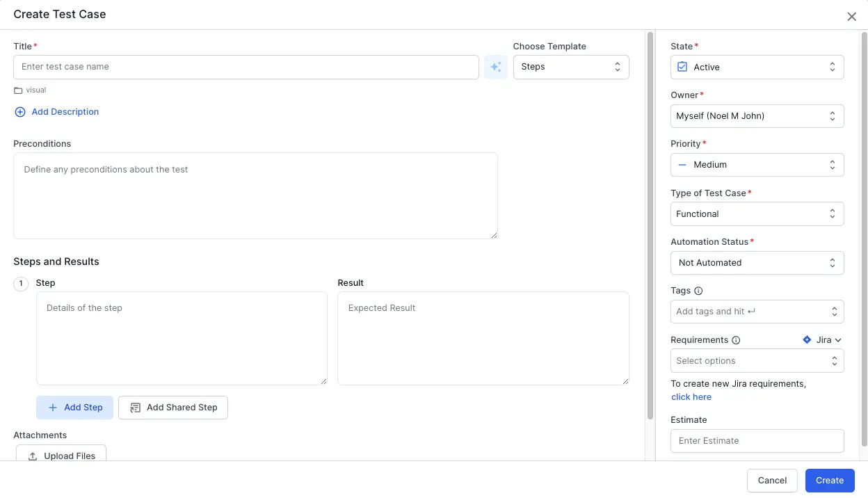Expand the Jira integration chevron

tap(838, 340)
